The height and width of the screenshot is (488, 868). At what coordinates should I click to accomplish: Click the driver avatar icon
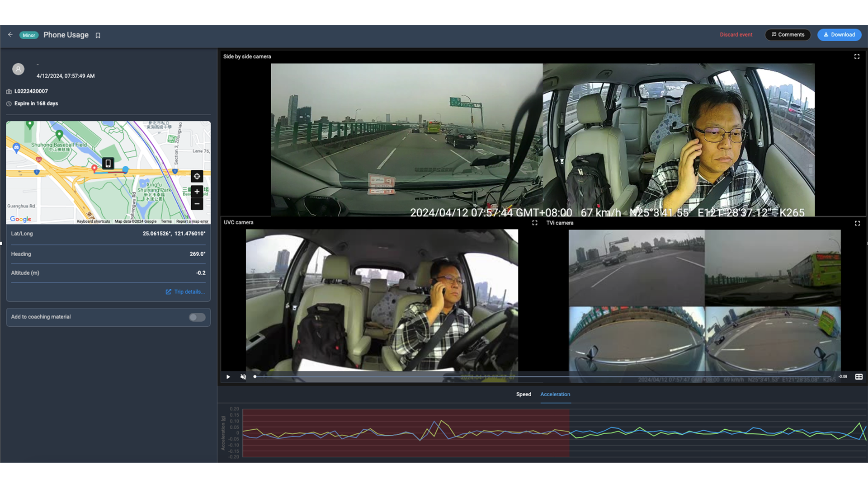point(18,69)
